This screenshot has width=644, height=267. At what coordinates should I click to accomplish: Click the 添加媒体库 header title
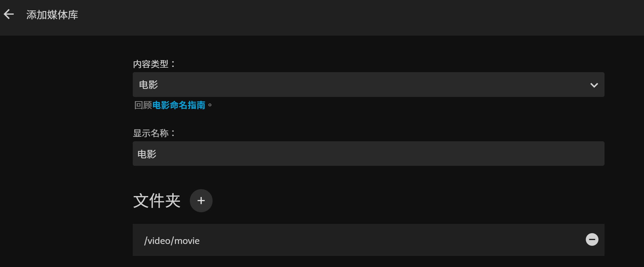[x=52, y=15]
